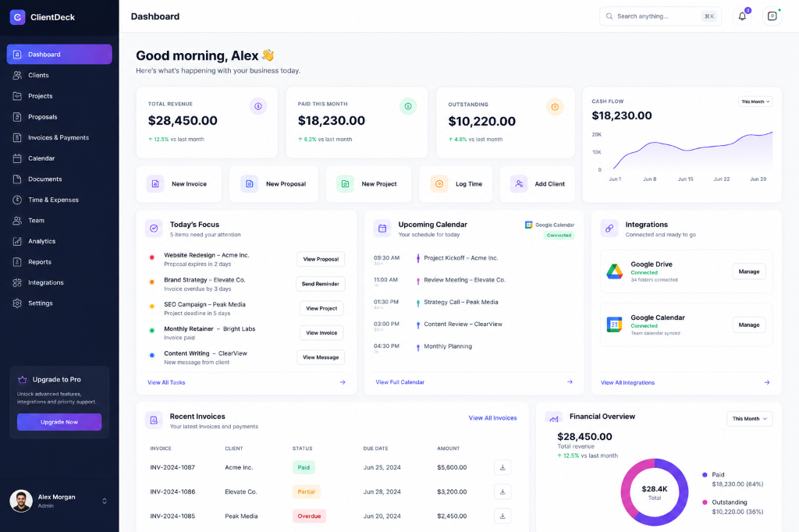
Task: Send Reminder for Brand Strategy invoice
Action: (321, 284)
